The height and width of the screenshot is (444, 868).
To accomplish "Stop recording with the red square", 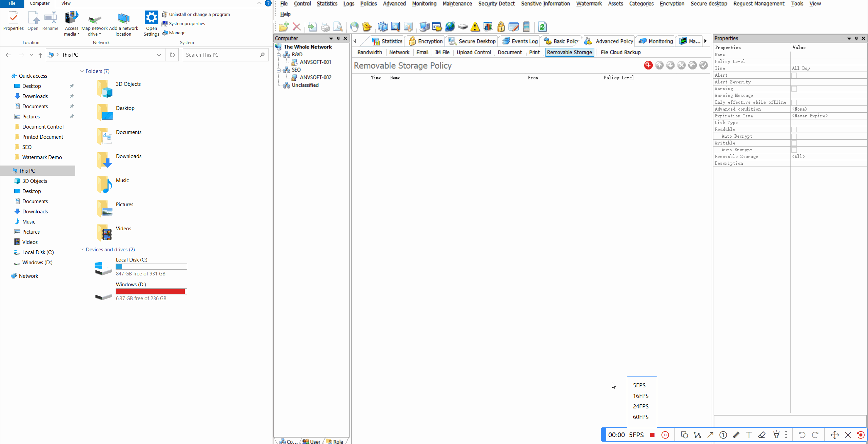I will point(652,435).
